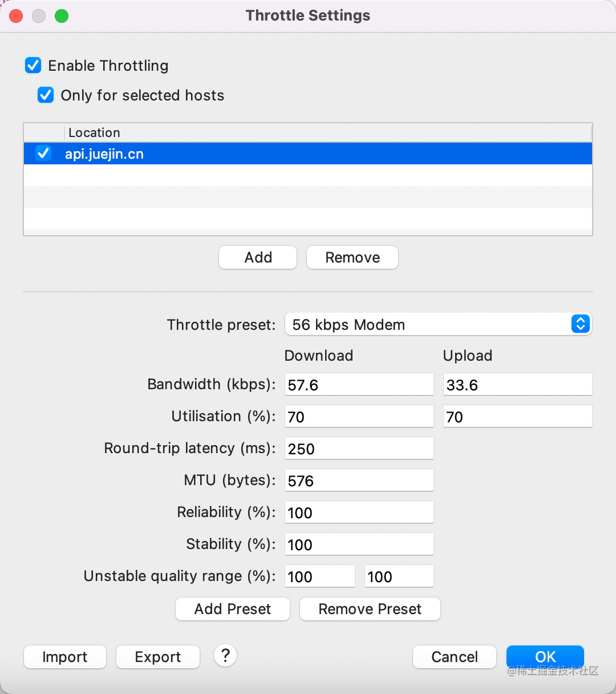The height and width of the screenshot is (694, 616).
Task: Click the Round-trip latency input field
Action: coord(359,449)
